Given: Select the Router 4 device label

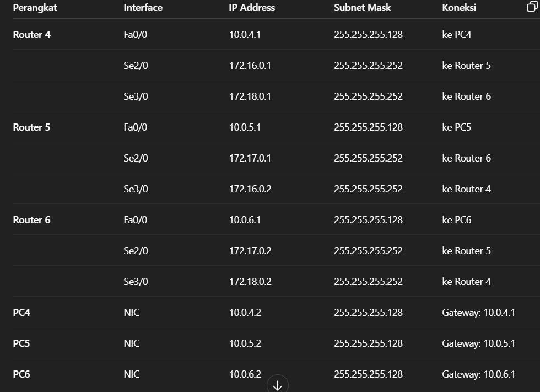Looking at the screenshot, I should point(32,34).
